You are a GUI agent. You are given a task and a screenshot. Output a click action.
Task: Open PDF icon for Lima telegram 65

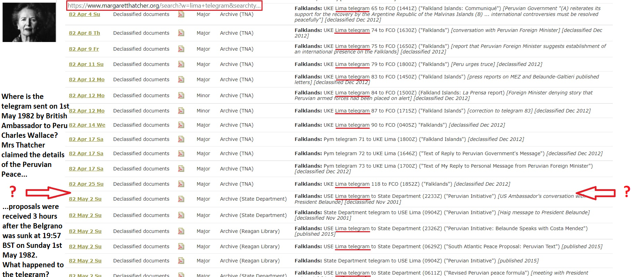pyautogui.click(x=181, y=14)
